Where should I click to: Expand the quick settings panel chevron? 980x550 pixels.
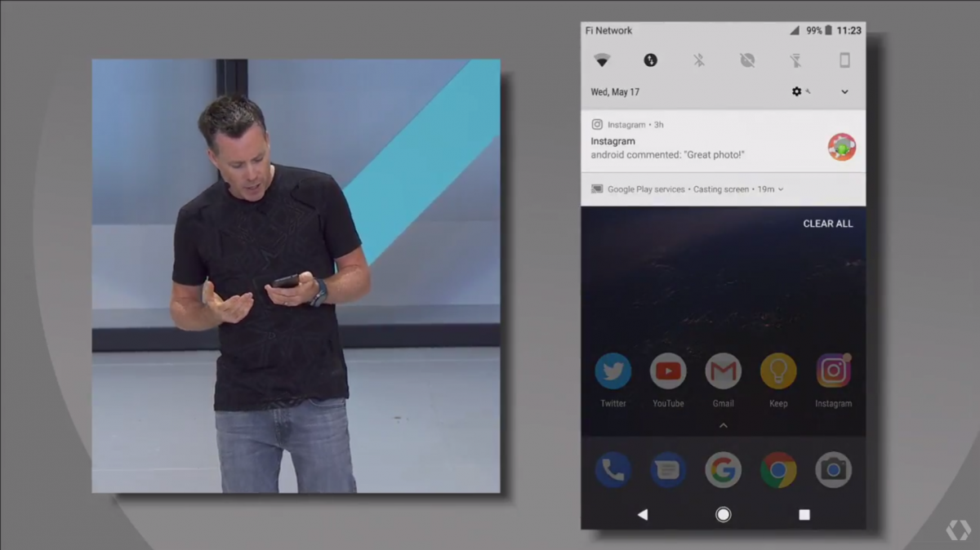pos(844,92)
